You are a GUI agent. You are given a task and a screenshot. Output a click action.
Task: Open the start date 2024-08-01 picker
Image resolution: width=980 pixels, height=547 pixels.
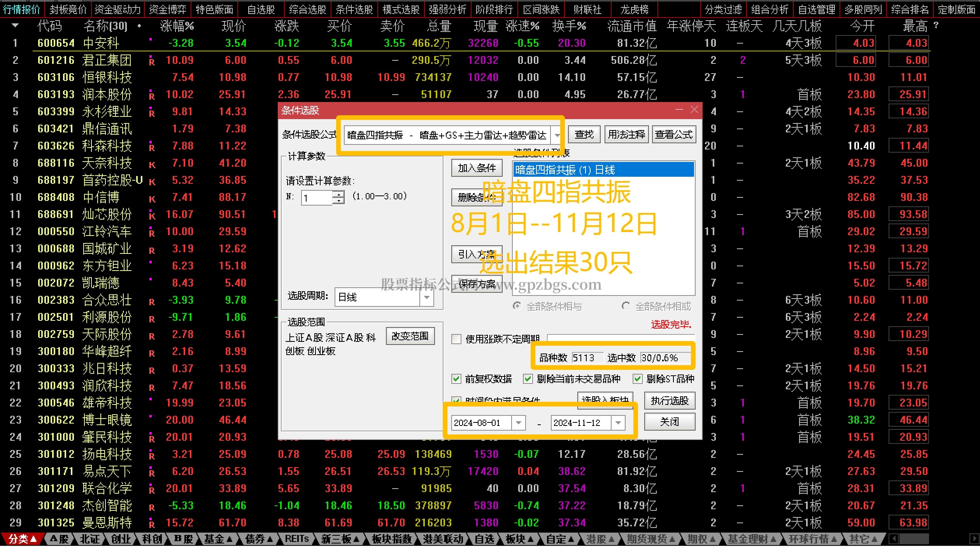click(x=518, y=423)
